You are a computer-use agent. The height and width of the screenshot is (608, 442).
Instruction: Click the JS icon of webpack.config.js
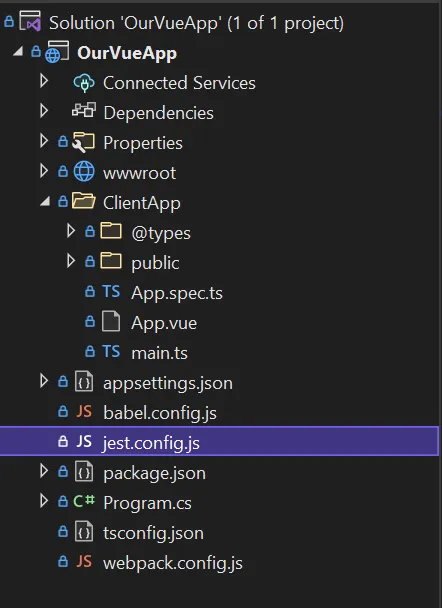(x=84, y=561)
